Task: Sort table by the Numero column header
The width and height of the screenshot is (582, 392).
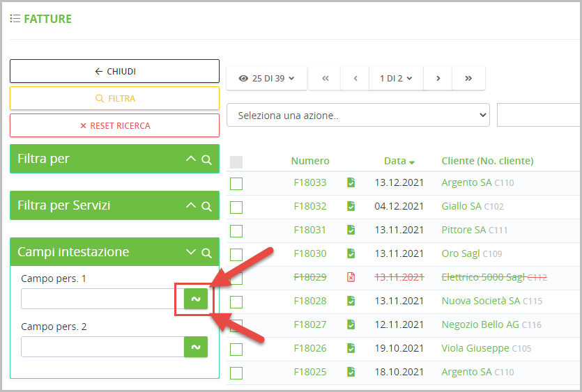Action: click(310, 161)
